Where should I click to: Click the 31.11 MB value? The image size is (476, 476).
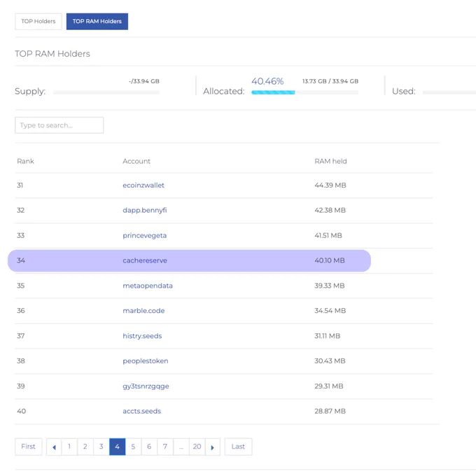pyautogui.click(x=328, y=336)
